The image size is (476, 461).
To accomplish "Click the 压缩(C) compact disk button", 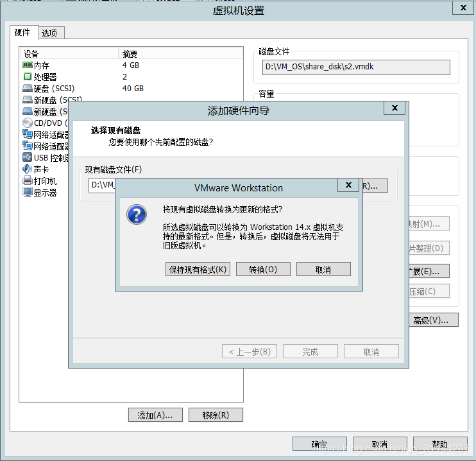I will click(x=429, y=291).
